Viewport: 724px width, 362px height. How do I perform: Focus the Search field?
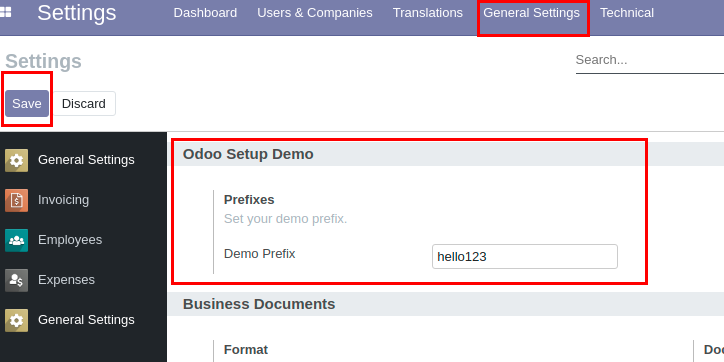(650, 60)
